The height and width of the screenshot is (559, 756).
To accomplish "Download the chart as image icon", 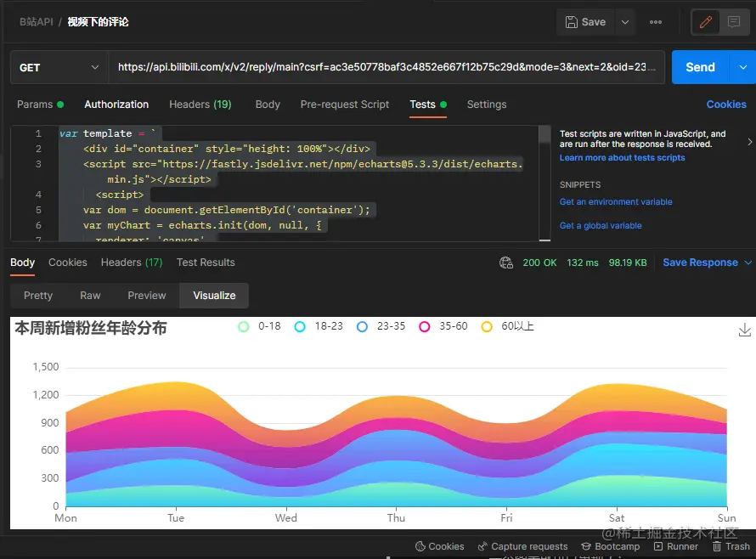I will [744, 330].
